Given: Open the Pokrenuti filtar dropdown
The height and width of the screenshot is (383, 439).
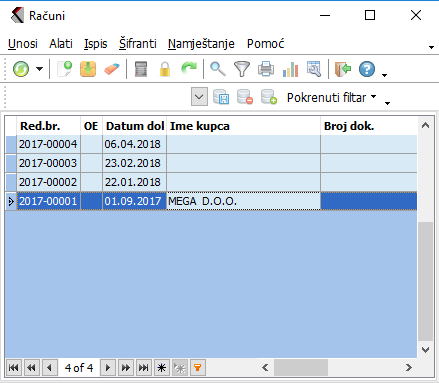Looking at the screenshot, I should click(332, 98).
